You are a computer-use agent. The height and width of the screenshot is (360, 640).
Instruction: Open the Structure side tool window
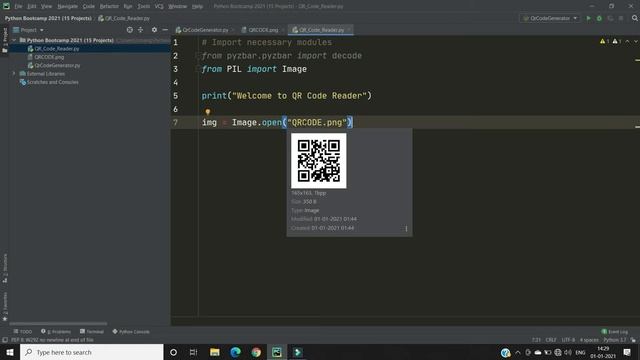(x=5, y=268)
